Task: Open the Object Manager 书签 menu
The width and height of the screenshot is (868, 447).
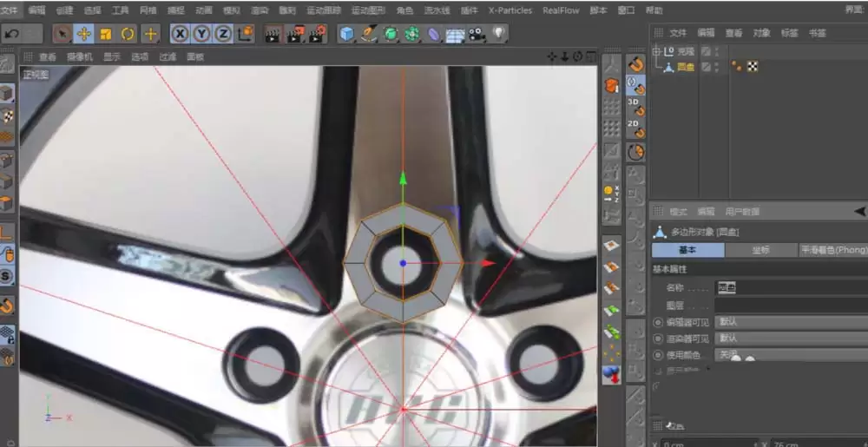Action: point(817,33)
